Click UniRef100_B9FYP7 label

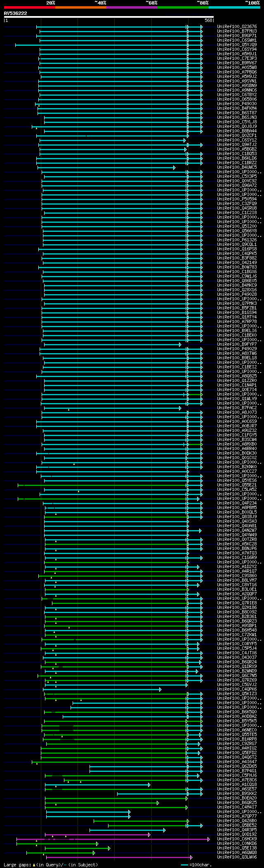(x=237, y=344)
